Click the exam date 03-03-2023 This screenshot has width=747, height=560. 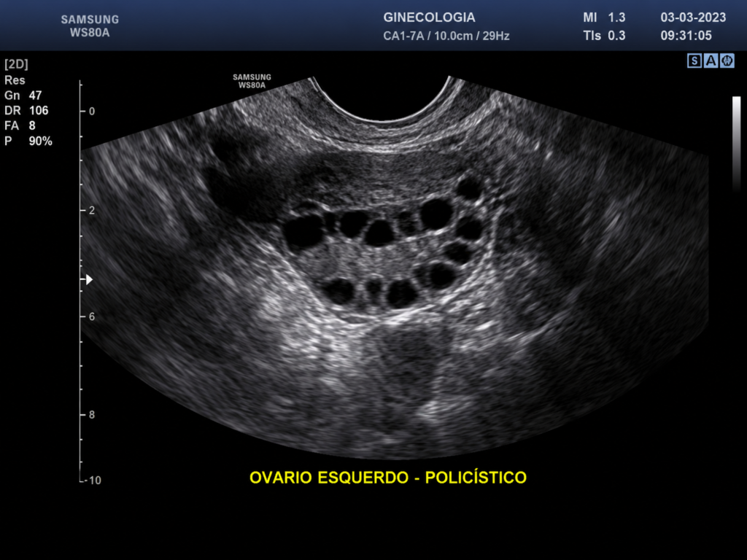tap(693, 17)
